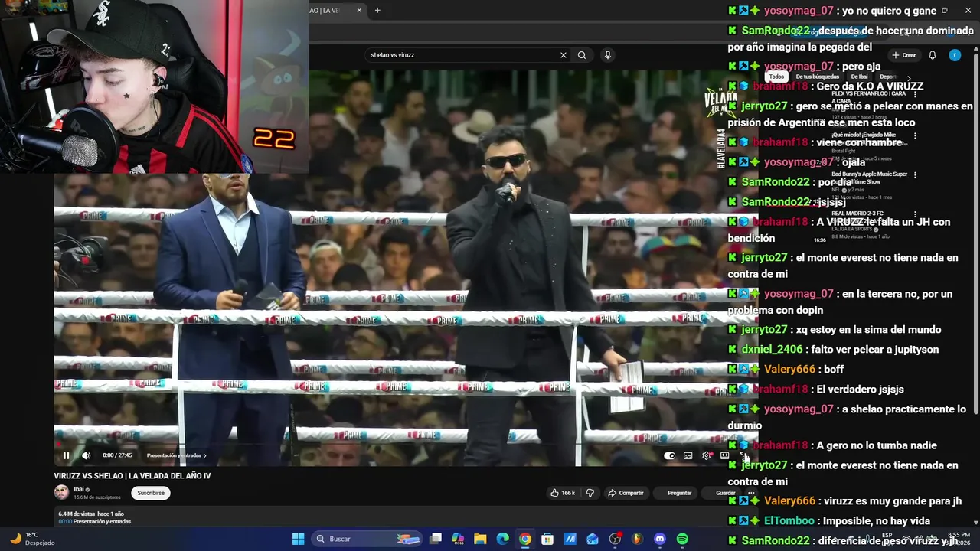Open options for Enojado Mike video
This screenshot has height=551, width=980.
coord(916,136)
